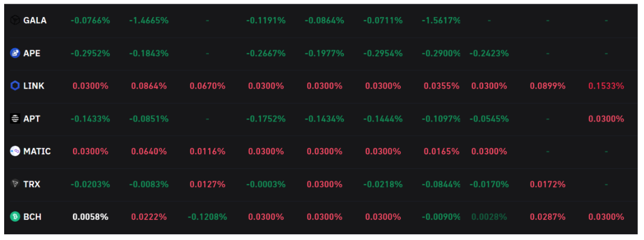Viewport: 644px width, 240px height.
Task: Select the BCH 0.0058% white rate
Action: [90, 217]
